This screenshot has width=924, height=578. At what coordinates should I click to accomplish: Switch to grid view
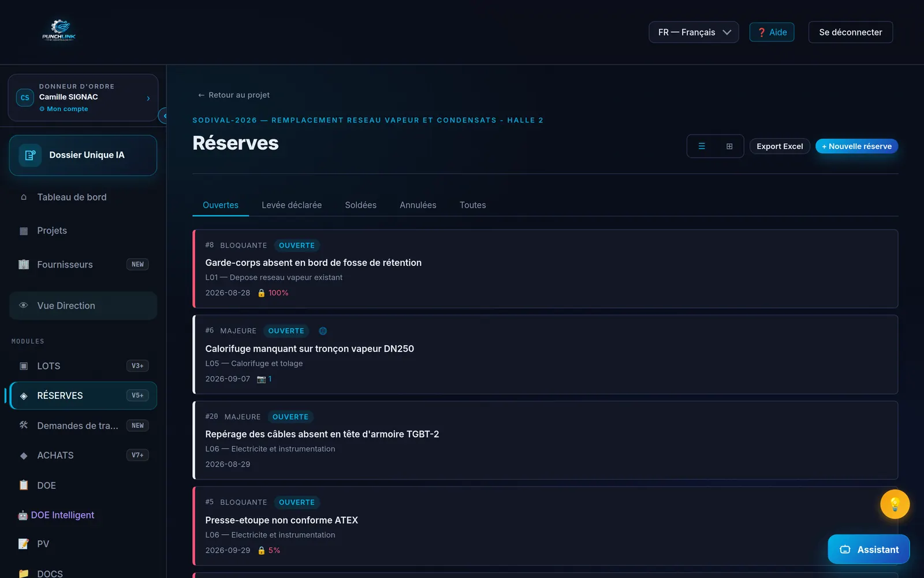[729, 146]
